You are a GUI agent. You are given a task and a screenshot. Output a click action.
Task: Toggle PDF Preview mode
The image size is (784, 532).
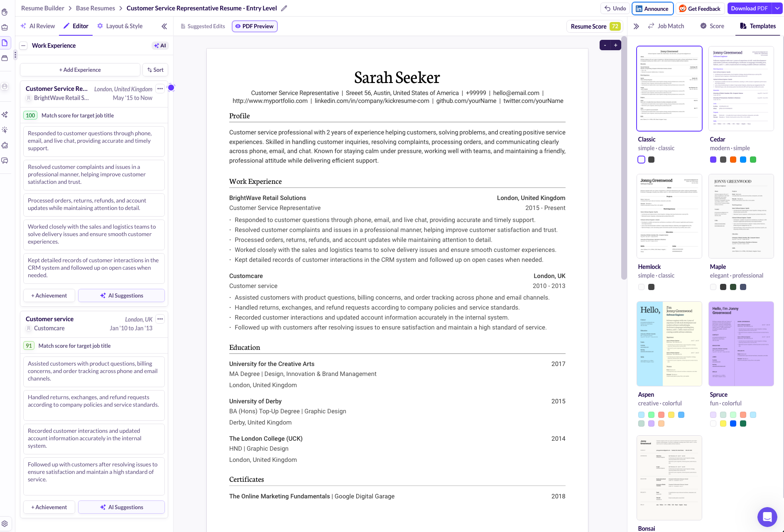click(255, 26)
